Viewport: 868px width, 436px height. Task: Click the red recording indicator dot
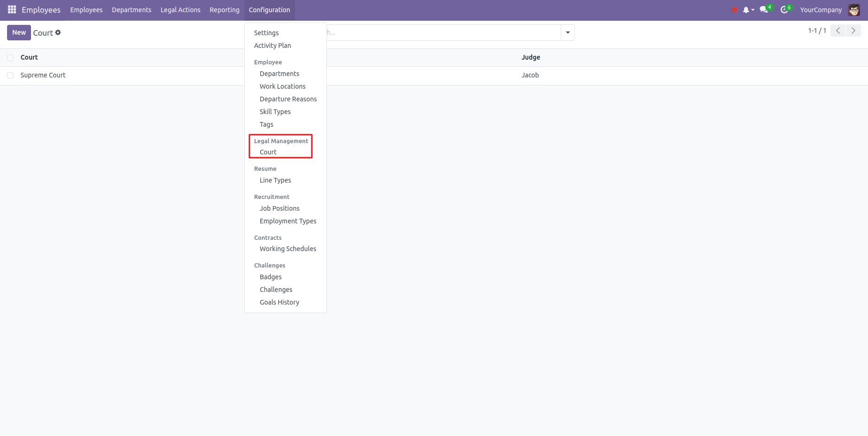click(x=735, y=10)
